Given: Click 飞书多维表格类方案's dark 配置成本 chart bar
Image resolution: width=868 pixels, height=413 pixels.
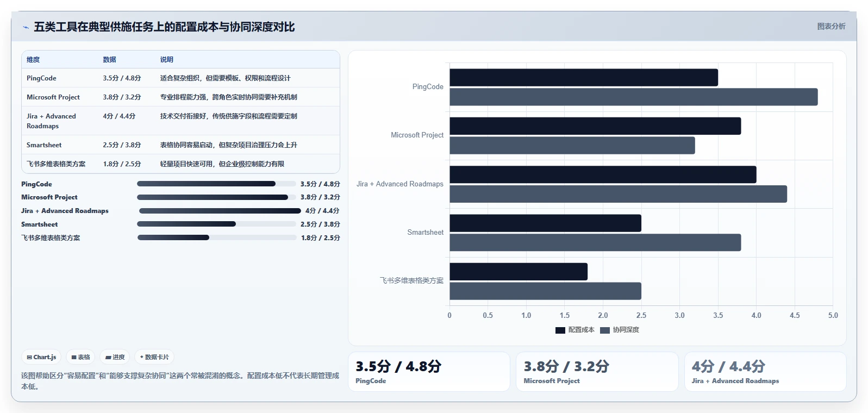Looking at the screenshot, I should point(519,272).
